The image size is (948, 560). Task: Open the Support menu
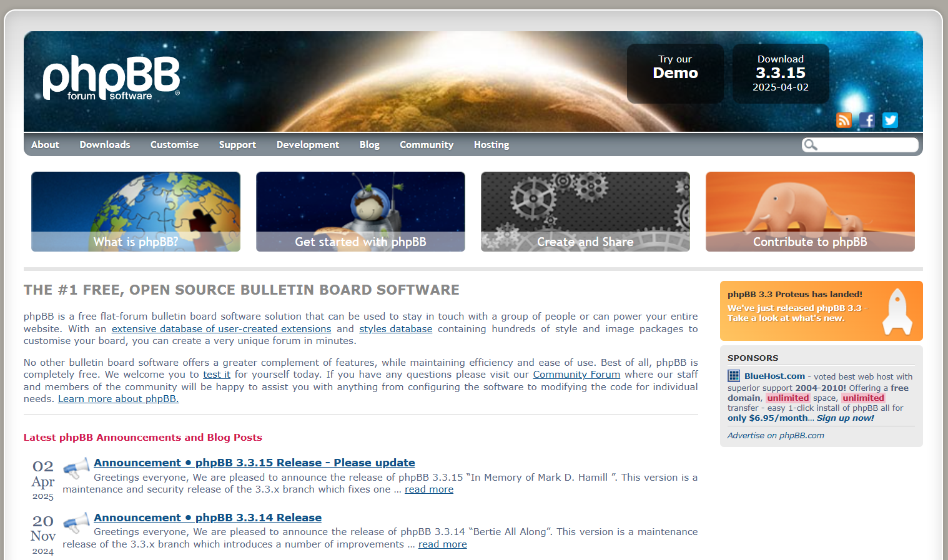coord(237,144)
